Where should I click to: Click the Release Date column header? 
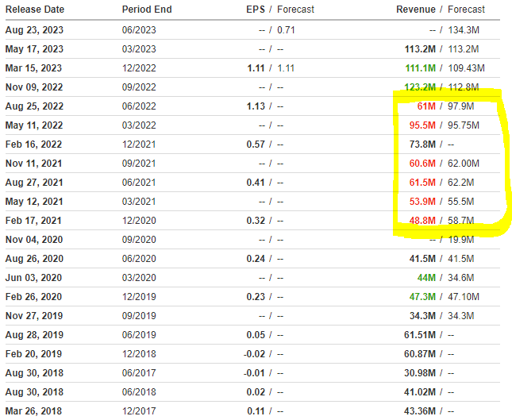37,10
